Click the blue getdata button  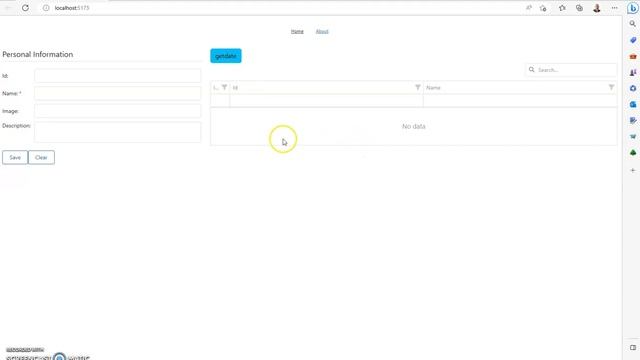(226, 56)
